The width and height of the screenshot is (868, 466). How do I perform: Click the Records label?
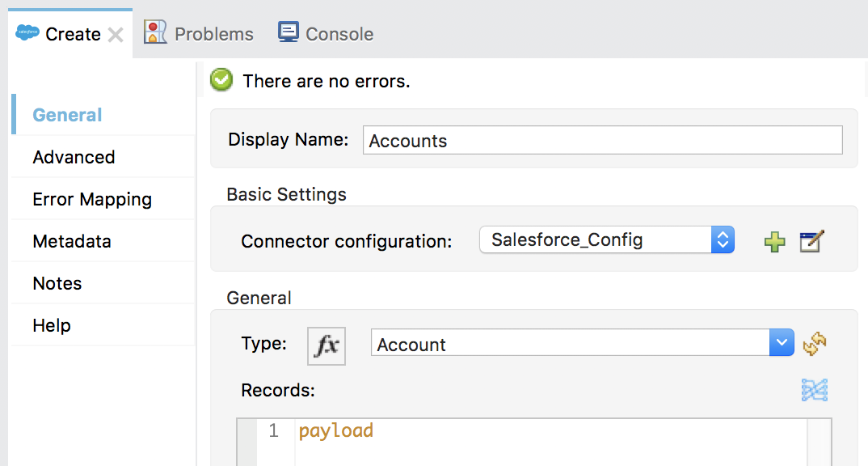(278, 391)
